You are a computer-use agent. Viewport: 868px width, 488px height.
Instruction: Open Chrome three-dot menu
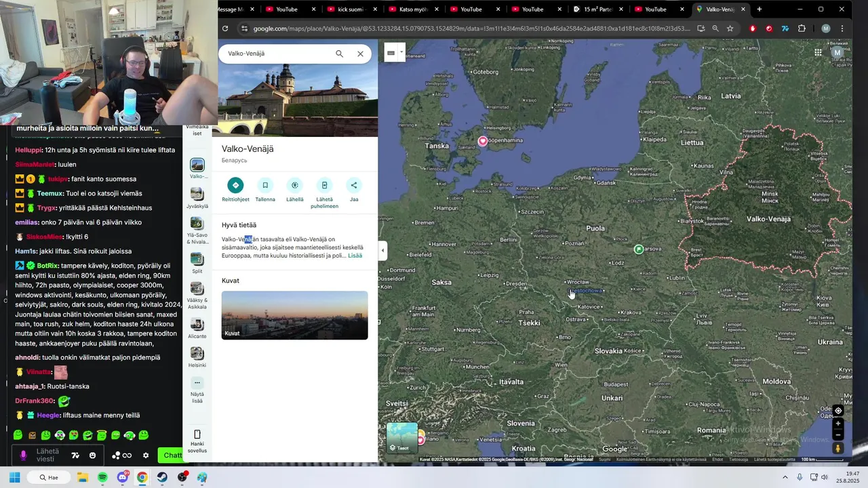point(842,28)
